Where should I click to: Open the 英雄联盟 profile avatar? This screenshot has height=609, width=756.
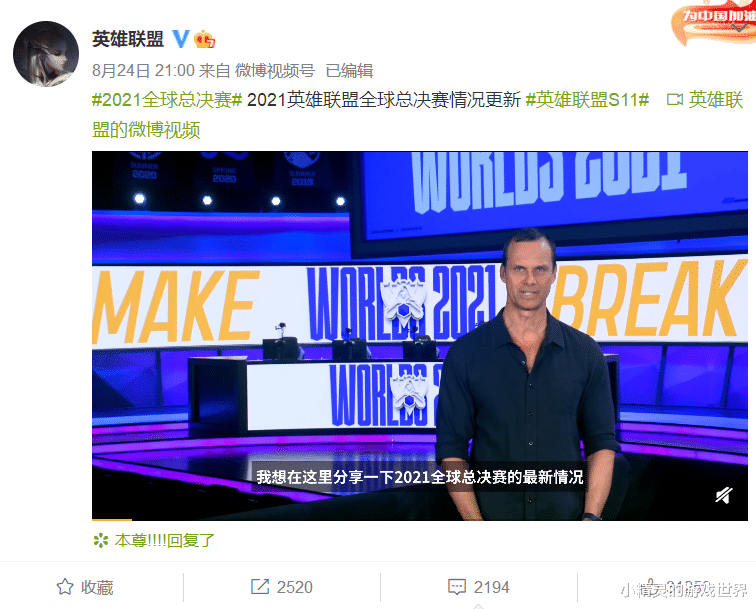pyautogui.click(x=46, y=54)
